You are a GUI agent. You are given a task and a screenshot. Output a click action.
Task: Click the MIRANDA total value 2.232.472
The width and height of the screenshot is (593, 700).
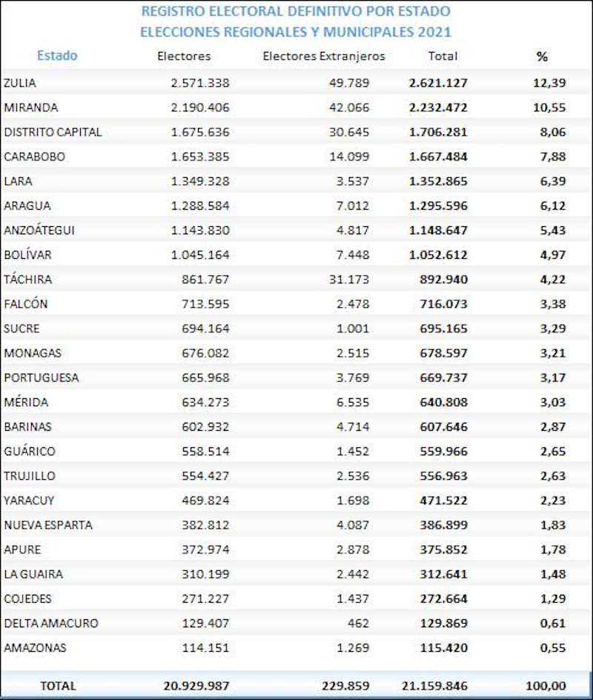point(437,108)
